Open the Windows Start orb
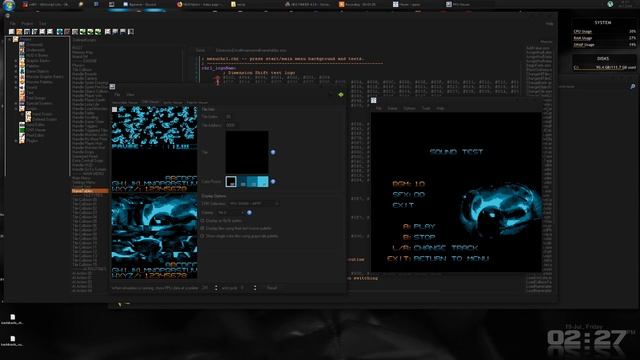Image resolution: width=640 pixels, height=360 pixels. click(8, 5)
